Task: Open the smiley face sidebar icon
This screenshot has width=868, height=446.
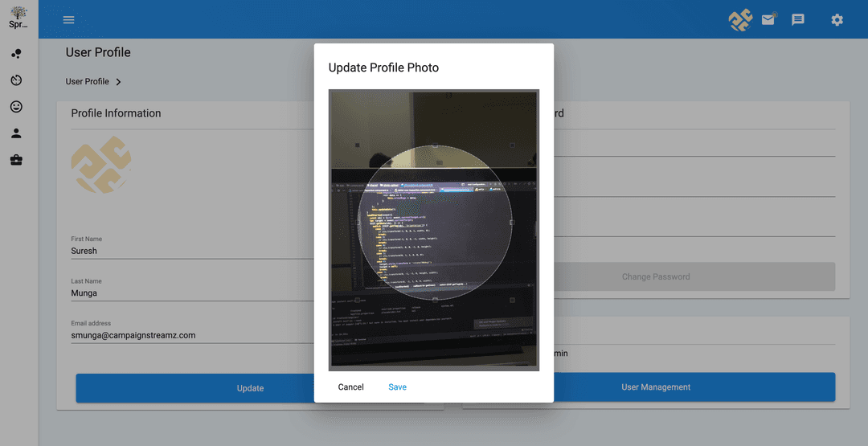Action: click(x=17, y=107)
